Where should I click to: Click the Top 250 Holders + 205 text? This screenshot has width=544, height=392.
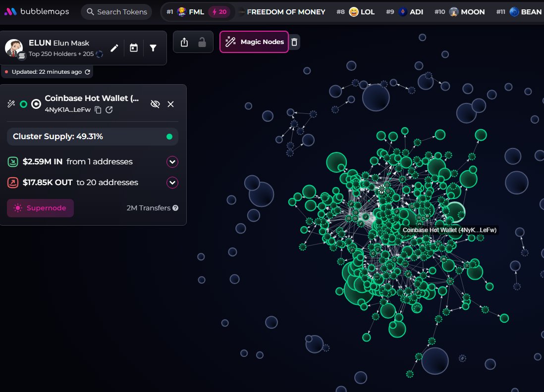61,54
